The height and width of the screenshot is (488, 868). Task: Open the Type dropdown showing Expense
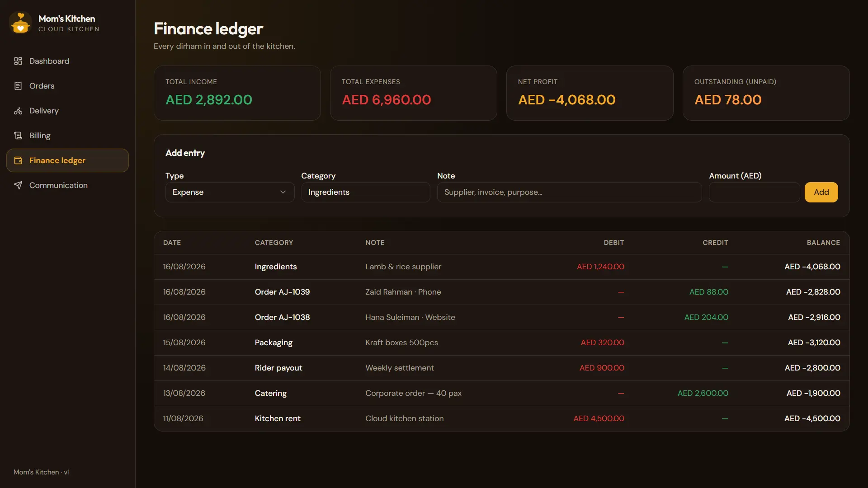pyautogui.click(x=230, y=192)
